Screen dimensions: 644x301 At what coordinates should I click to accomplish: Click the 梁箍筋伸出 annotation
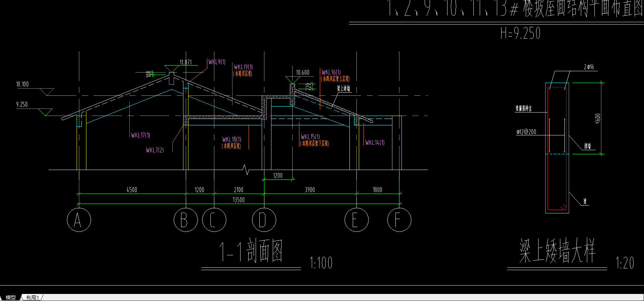point(524,109)
